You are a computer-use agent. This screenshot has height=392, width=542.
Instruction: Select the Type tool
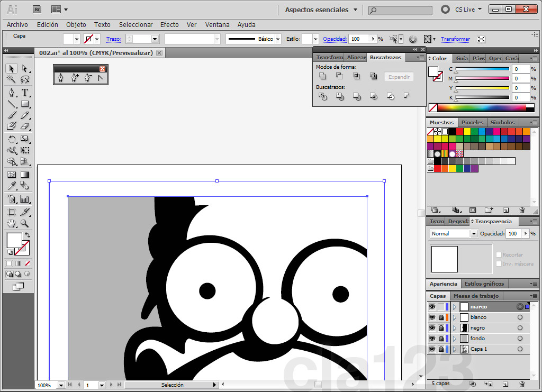[24, 93]
